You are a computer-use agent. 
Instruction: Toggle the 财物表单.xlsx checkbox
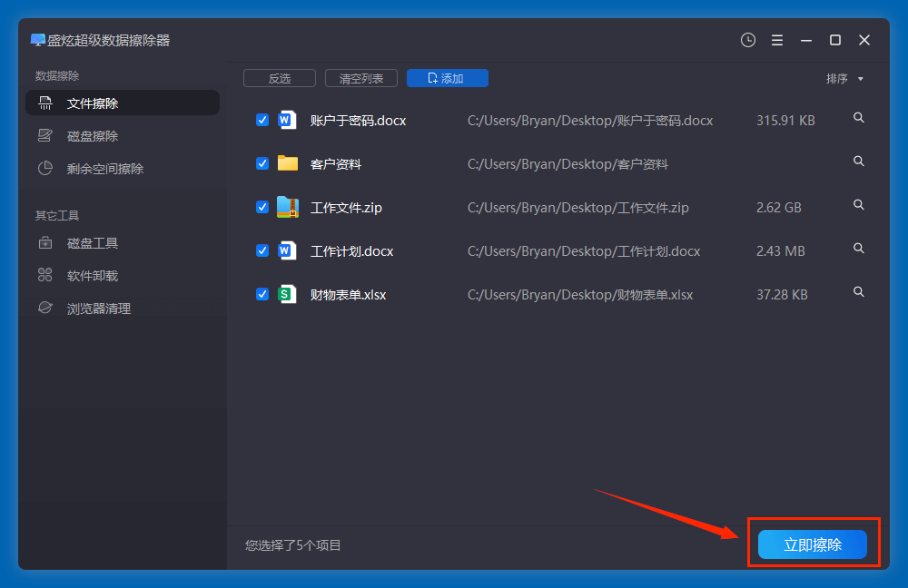tap(262, 294)
